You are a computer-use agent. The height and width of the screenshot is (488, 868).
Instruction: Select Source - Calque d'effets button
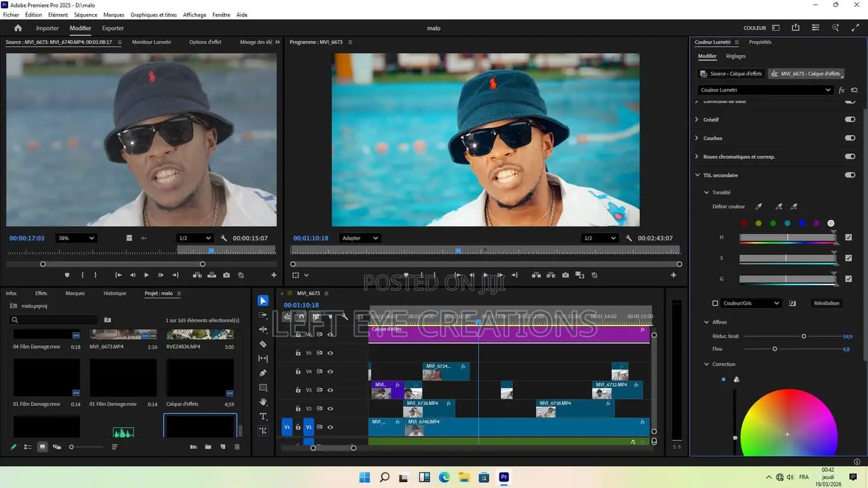[x=731, y=73]
